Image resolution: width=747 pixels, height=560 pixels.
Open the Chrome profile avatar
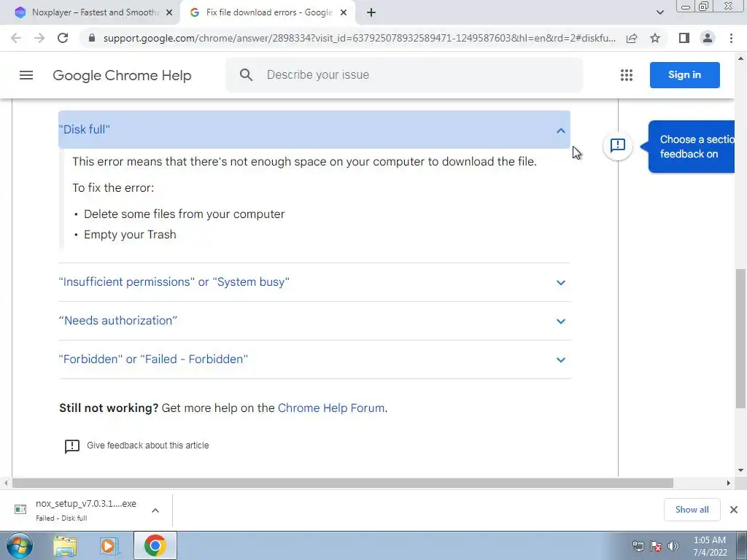click(x=708, y=38)
